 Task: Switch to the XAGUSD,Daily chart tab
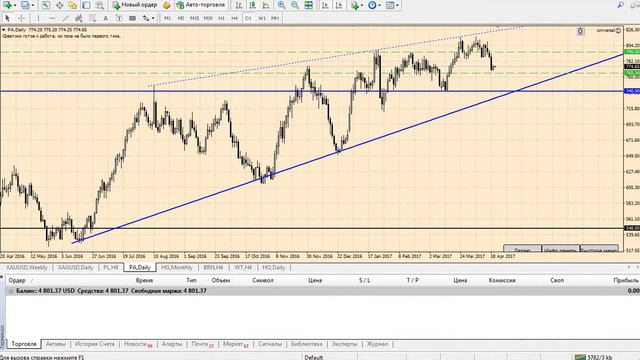[x=76, y=267]
